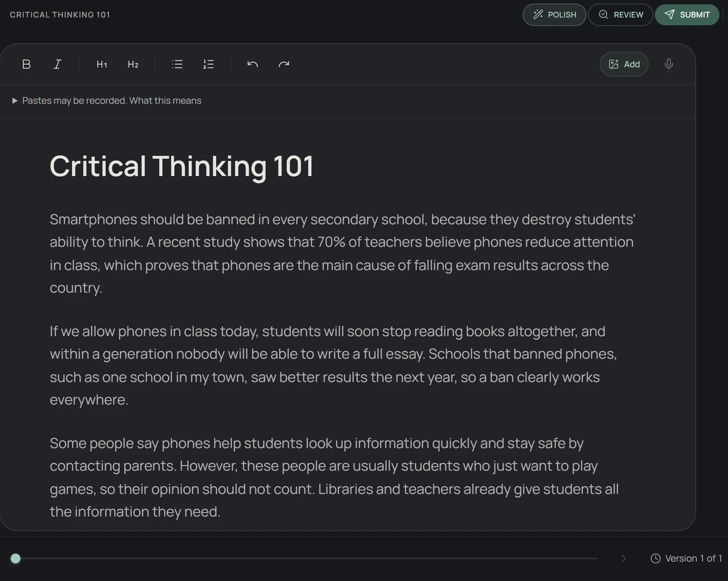Undo the last edit
Image resolution: width=728 pixels, height=581 pixels.
point(253,64)
